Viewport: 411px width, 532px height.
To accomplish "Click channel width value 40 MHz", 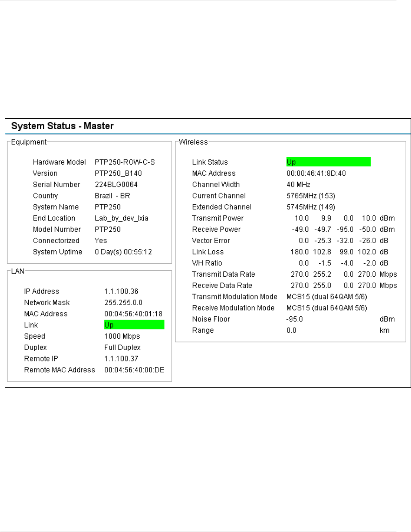I will point(298,184).
